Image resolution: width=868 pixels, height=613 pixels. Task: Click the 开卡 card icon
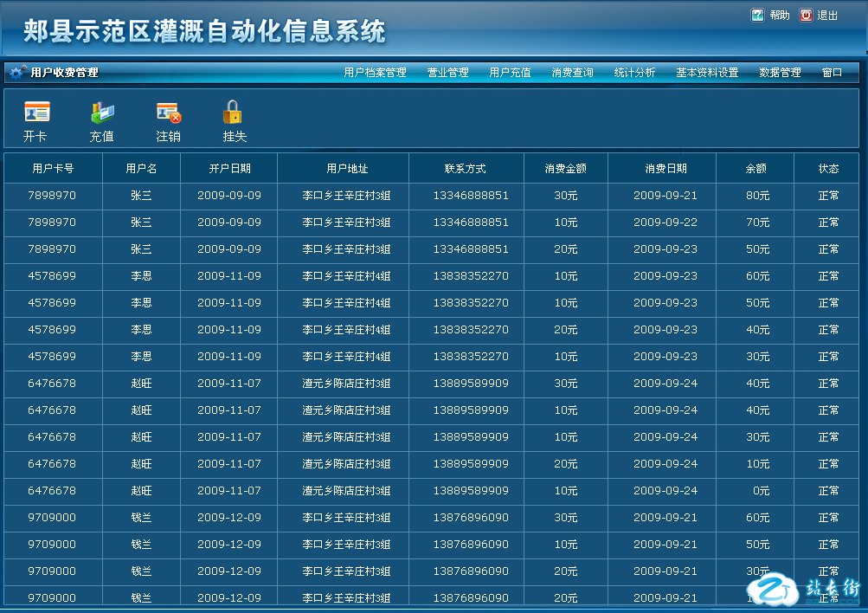point(36,113)
